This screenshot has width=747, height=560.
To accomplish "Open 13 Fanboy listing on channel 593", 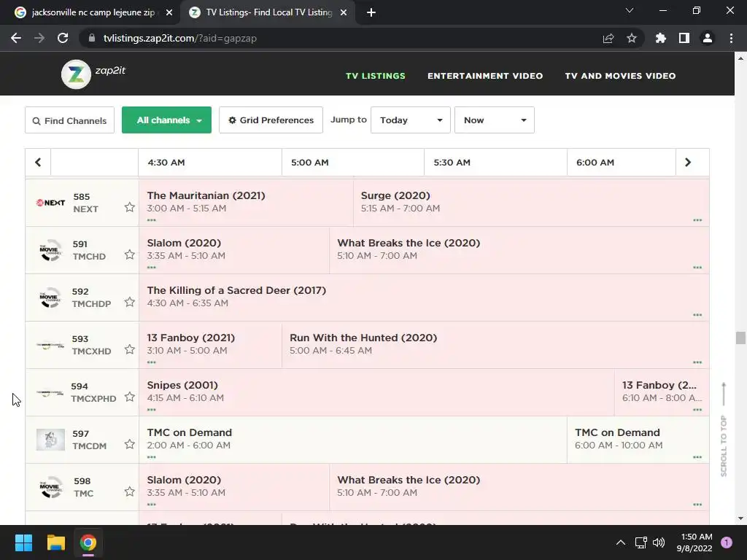I will click(210, 345).
